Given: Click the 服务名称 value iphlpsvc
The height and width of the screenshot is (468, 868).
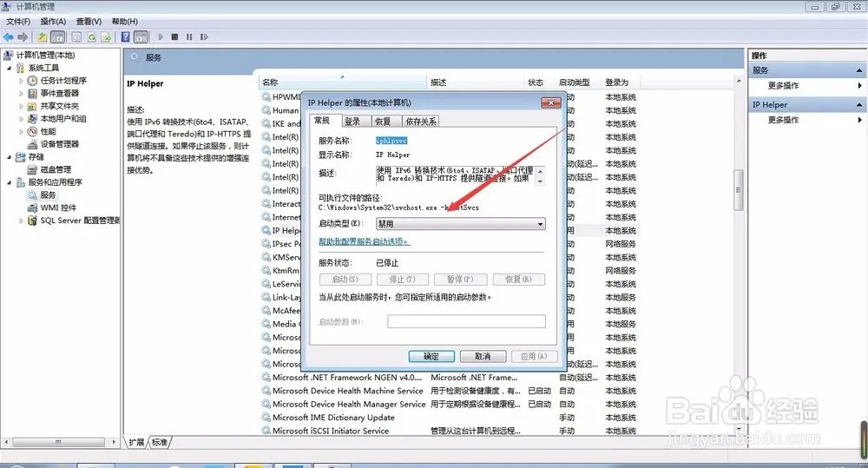Looking at the screenshot, I should pos(391,141).
